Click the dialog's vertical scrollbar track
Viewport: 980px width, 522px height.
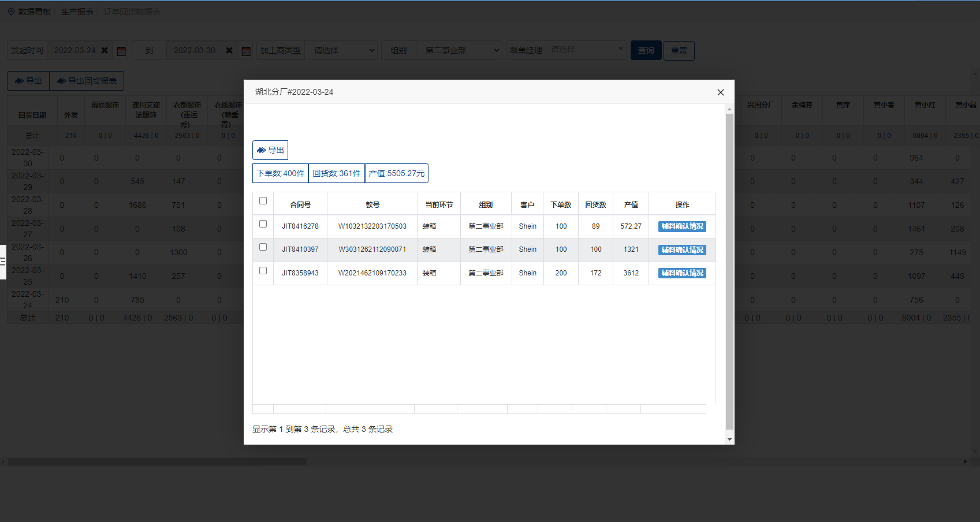point(729,346)
